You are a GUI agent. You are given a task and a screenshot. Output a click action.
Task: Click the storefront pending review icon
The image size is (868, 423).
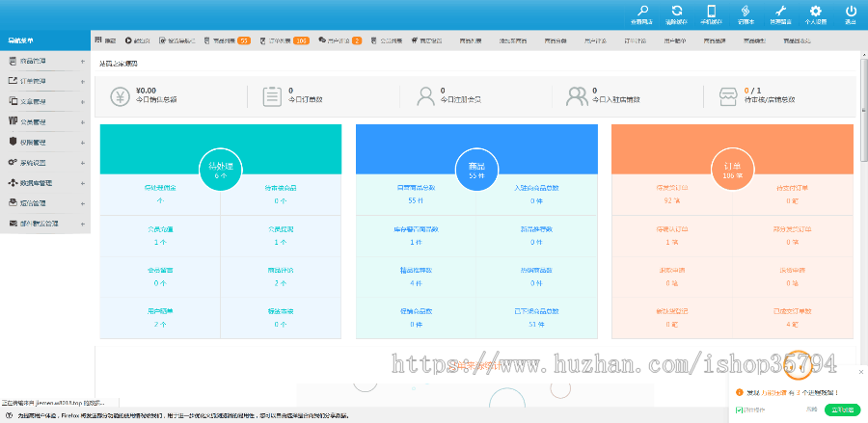click(x=728, y=96)
